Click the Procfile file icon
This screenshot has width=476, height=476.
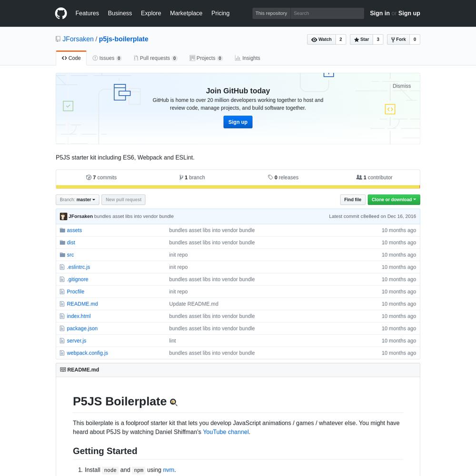point(62,291)
